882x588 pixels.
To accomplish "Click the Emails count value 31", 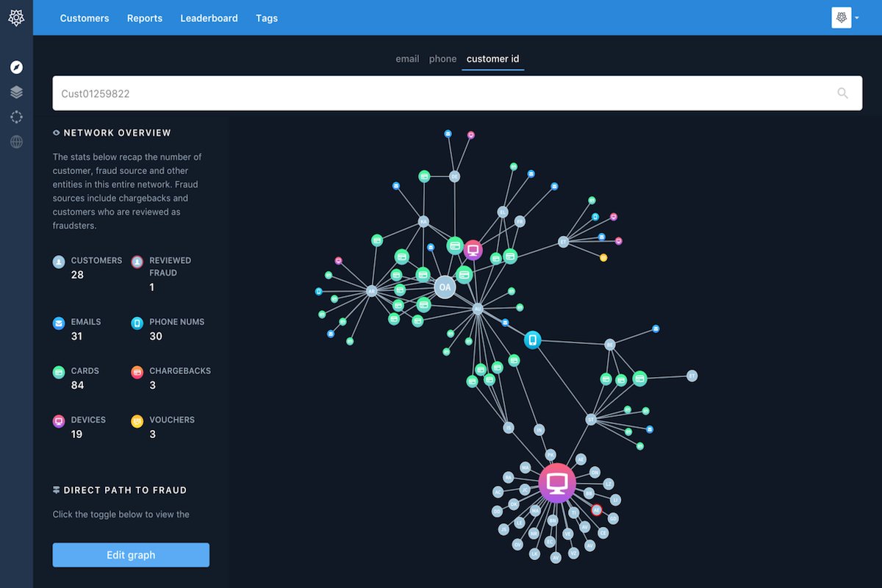I will point(77,336).
